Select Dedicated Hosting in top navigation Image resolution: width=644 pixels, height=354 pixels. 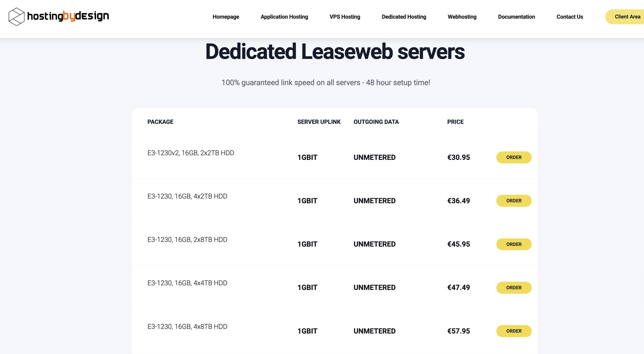pos(404,17)
